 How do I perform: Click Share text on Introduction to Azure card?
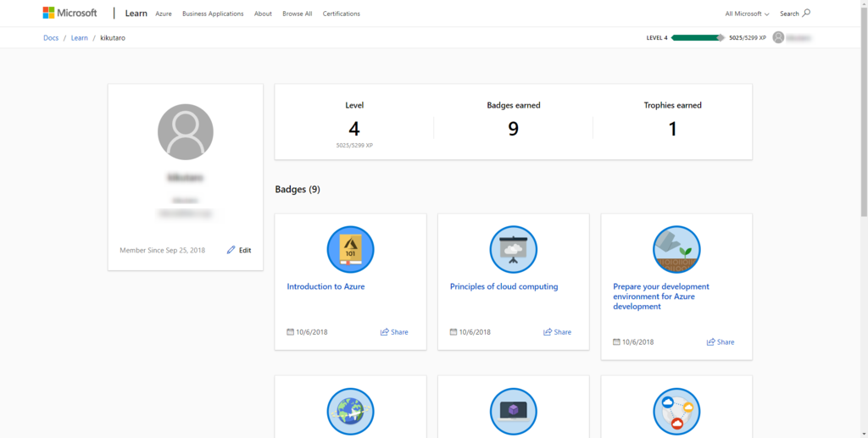tap(399, 332)
